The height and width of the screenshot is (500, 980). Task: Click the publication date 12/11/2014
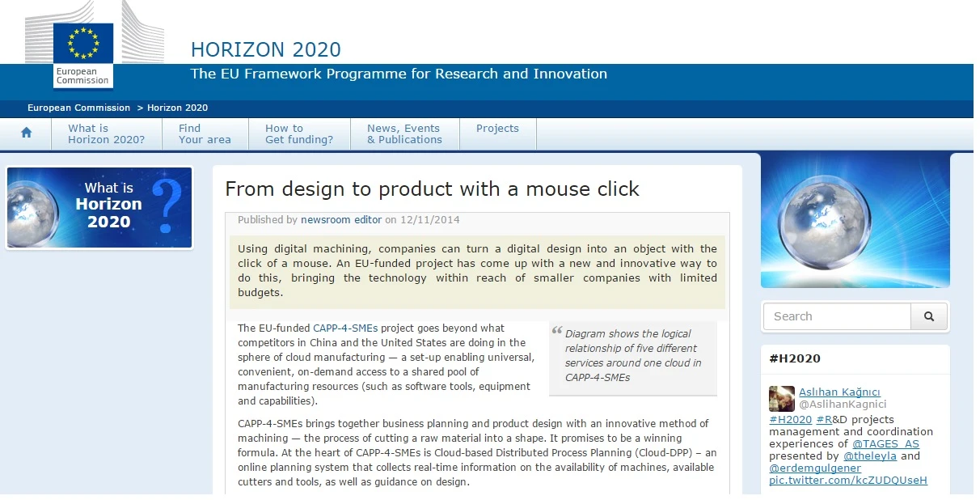429,220
